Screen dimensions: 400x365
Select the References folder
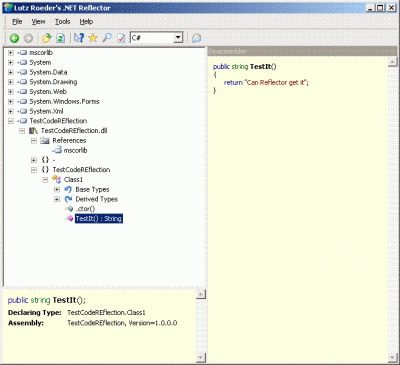click(69, 140)
